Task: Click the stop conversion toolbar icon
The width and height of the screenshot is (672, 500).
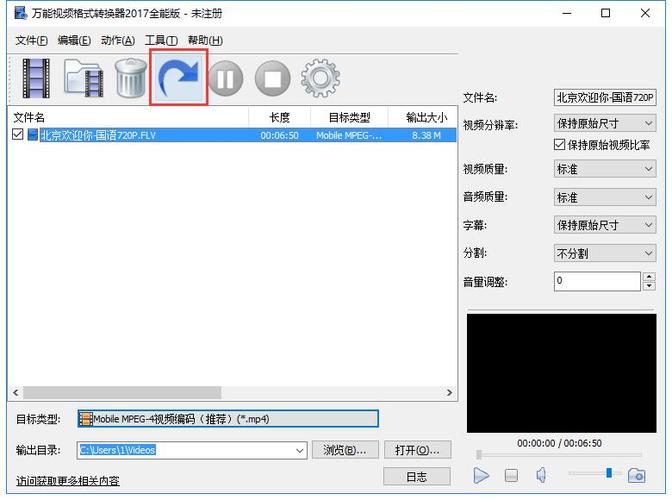Action: [x=272, y=78]
